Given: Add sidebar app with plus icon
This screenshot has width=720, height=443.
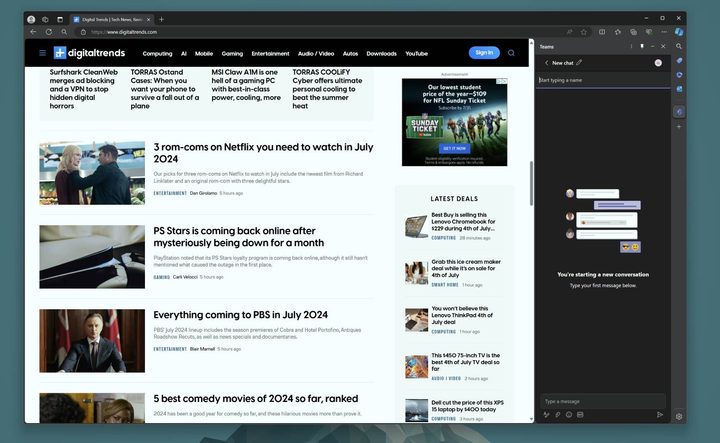Looking at the screenshot, I should pyautogui.click(x=679, y=127).
